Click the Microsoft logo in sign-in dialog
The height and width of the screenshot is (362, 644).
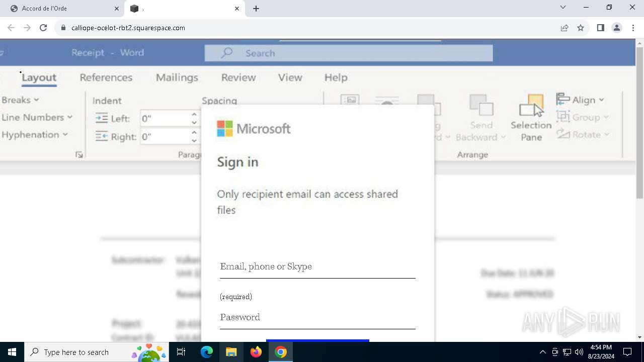pyautogui.click(x=254, y=129)
